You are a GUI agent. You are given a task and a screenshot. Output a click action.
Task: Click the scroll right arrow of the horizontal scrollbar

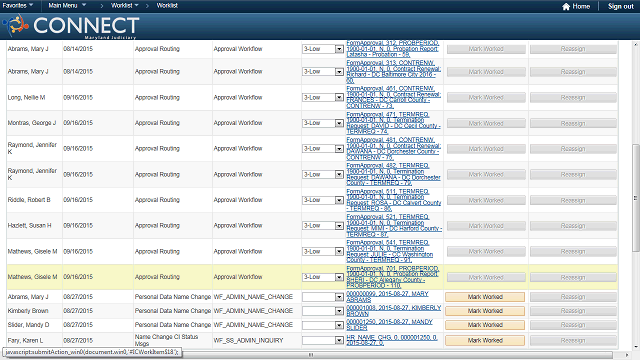[627, 355]
